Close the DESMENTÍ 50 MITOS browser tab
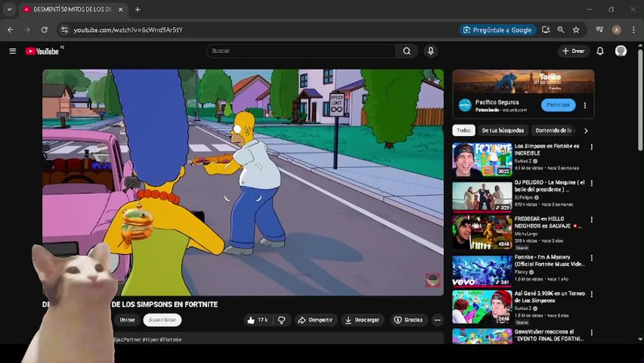644x363 pixels. [x=120, y=10]
